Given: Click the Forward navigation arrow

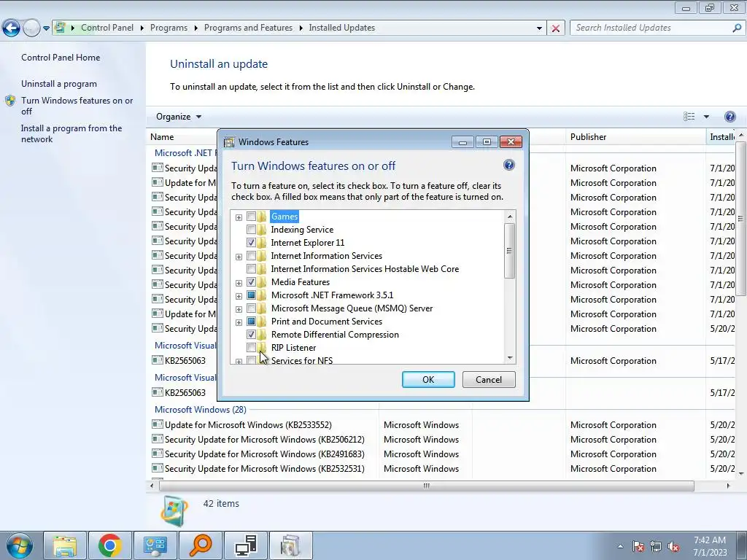Looking at the screenshot, I should pyautogui.click(x=31, y=28).
